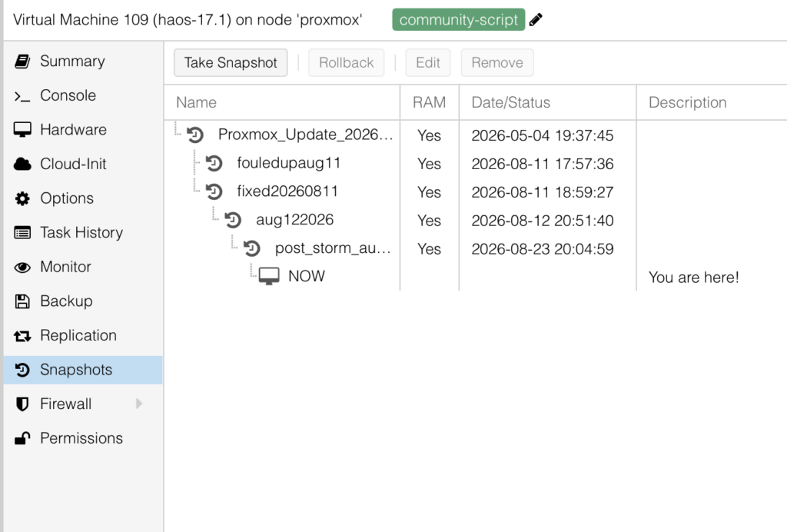
Task: Click the Description column header
Action: click(x=711, y=102)
